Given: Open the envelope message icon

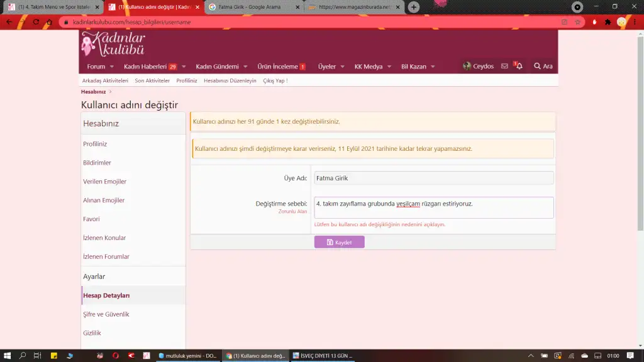Looking at the screenshot, I should point(506,66).
